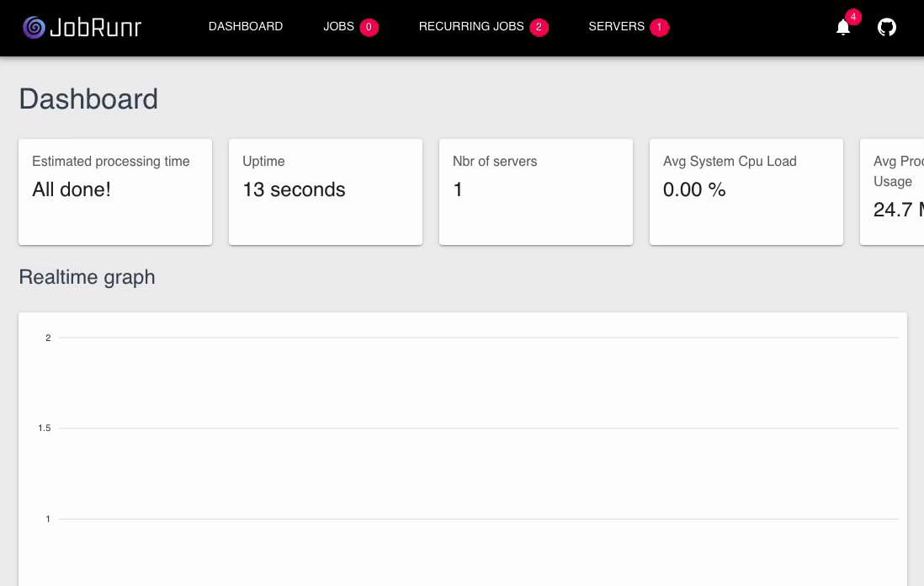Open the GitHub icon link

click(x=886, y=27)
